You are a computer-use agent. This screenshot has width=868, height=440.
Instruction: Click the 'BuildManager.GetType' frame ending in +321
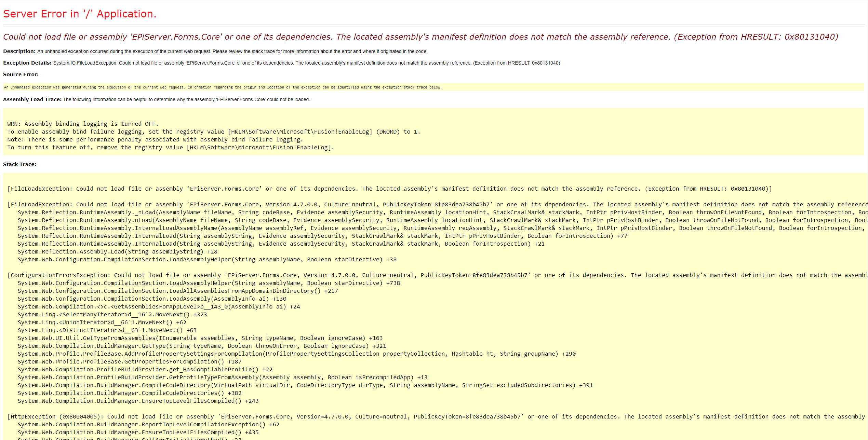point(202,346)
